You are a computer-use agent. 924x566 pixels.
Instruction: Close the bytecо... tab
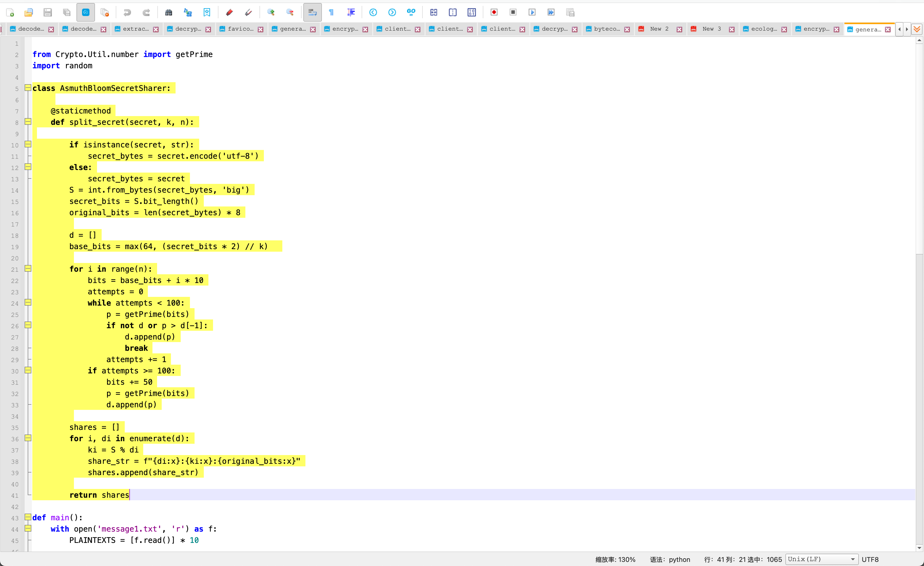click(x=627, y=29)
